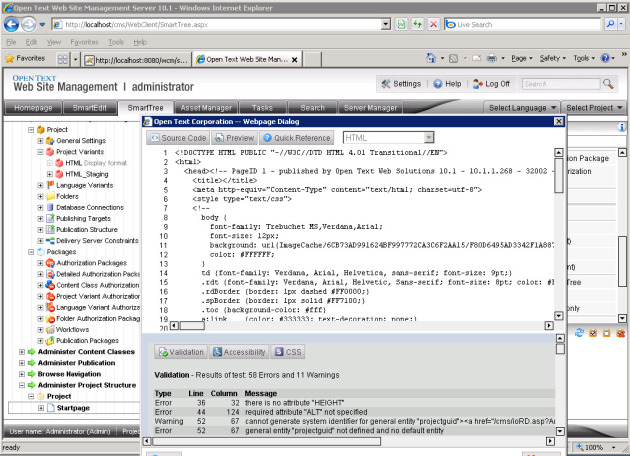
Task: Click the required attribute "ALT" error row
Action: (x=354, y=412)
